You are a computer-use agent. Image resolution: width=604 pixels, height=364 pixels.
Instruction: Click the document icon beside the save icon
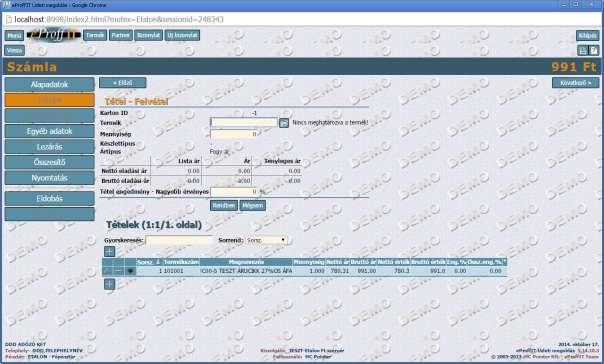[x=594, y=50]
